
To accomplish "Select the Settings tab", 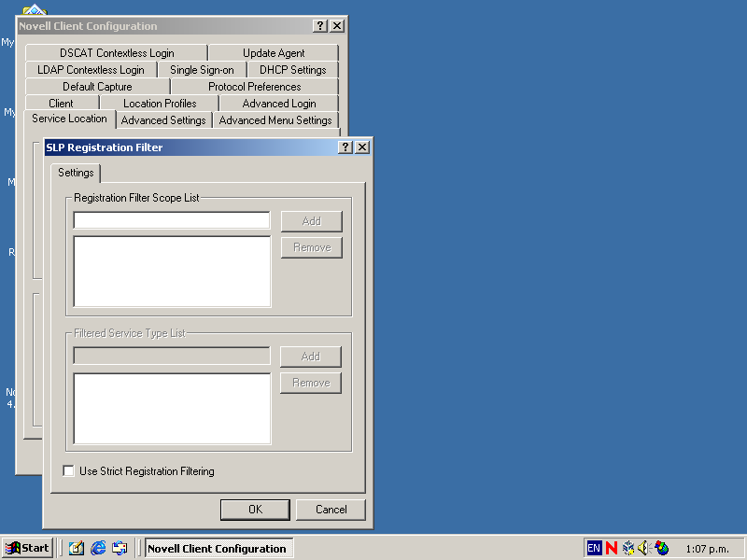I will (76, 173).
